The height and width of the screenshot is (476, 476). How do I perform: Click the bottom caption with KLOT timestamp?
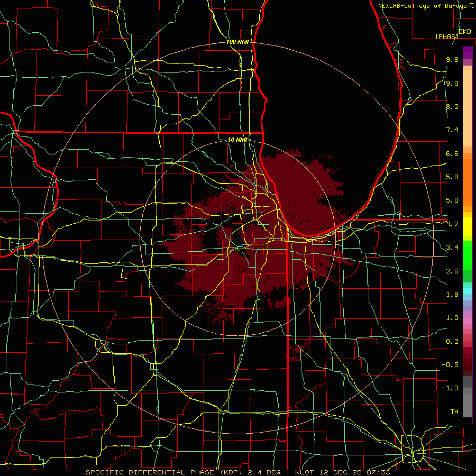[x=237, y=472]
